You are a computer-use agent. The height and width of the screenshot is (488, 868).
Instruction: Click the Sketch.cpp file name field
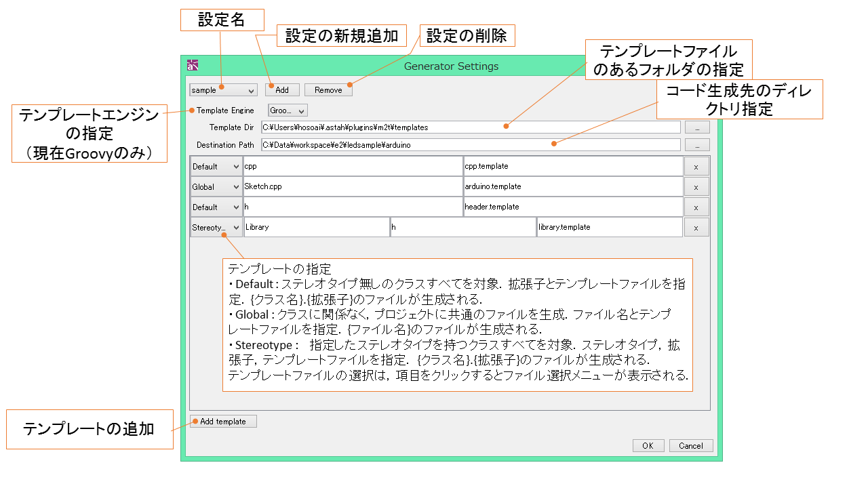(353, 186)
